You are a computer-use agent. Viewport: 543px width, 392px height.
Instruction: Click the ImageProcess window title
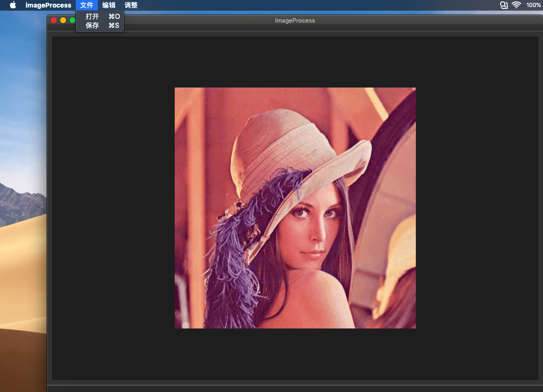pyautogui.click(x=295, y=20)
